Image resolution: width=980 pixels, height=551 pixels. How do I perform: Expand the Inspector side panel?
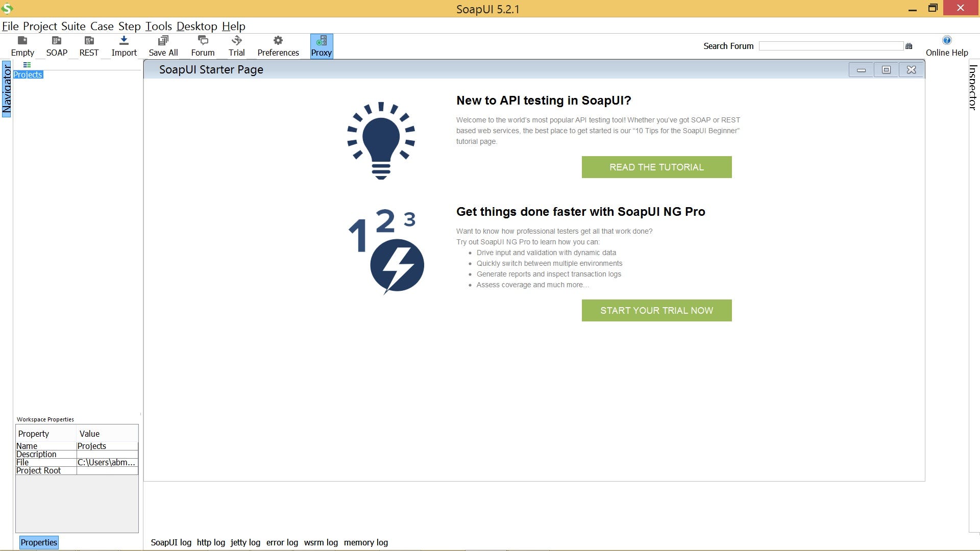[x=973, y=87]
